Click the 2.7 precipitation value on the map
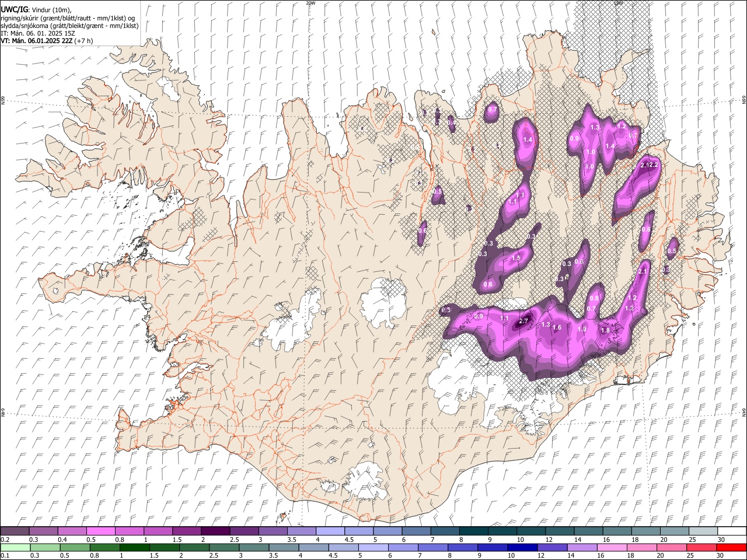Image resolution: width=747 pixels, height=560 pixels. [x=523, y=321]
